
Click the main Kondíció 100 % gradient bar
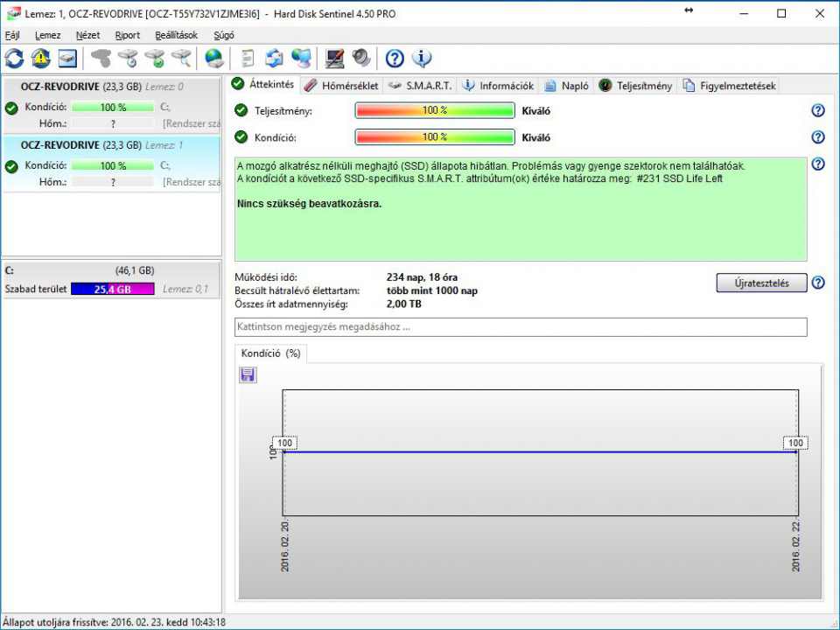(435, 137)
